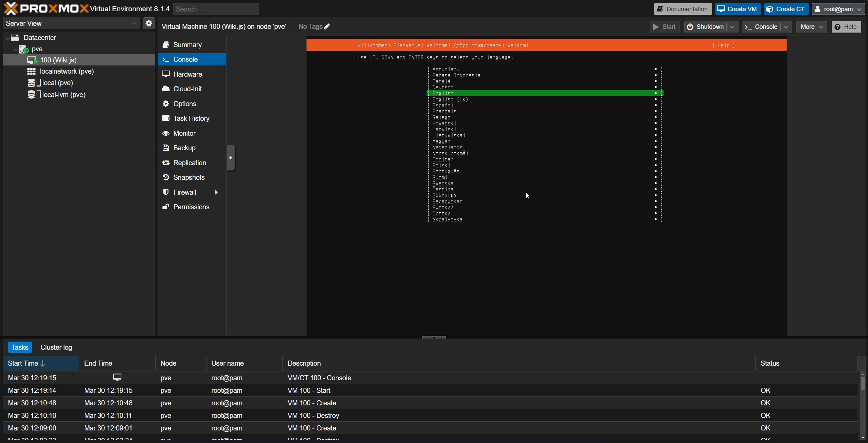Collapse the side menu with arrow handle
The image size is (868, 443).
point(231,158)
